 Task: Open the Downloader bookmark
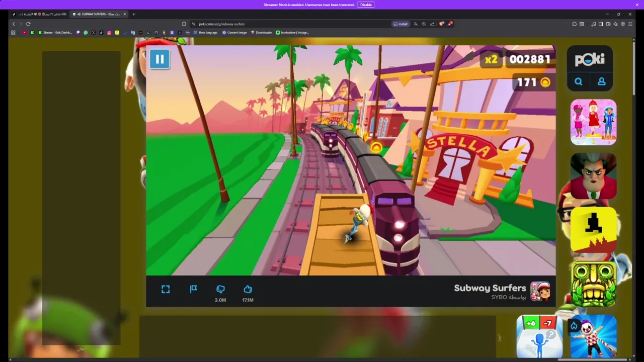pyautogui.click(x=261, y=33)
